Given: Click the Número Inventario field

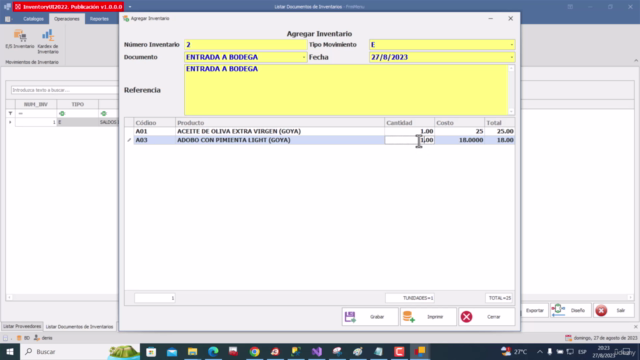Looking at the screenshot, I should (245, 44).
